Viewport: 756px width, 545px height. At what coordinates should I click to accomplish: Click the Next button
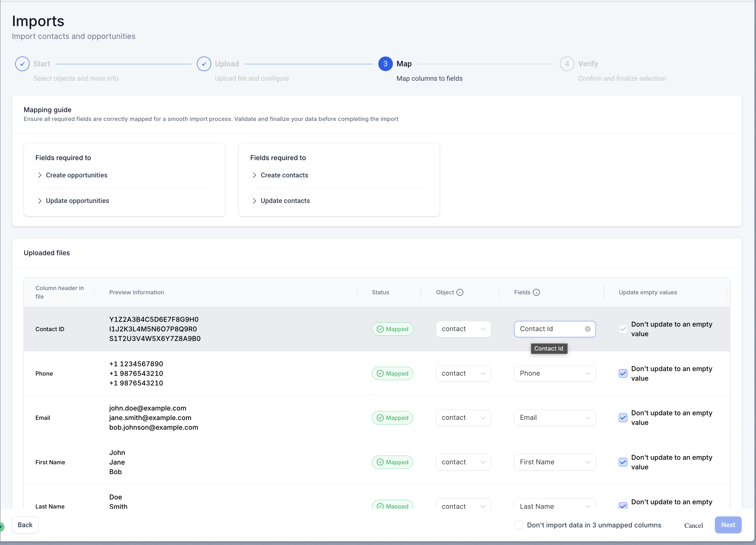pos(728,525)
